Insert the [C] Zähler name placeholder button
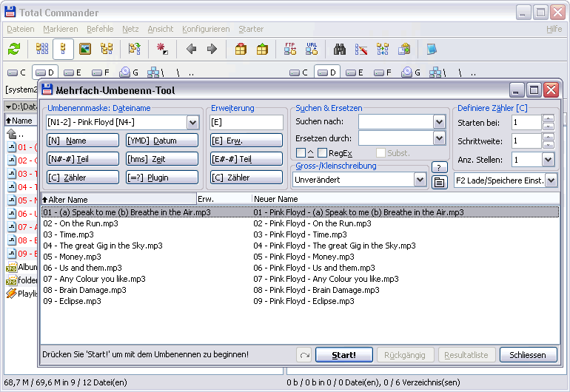 click(83, 178)
